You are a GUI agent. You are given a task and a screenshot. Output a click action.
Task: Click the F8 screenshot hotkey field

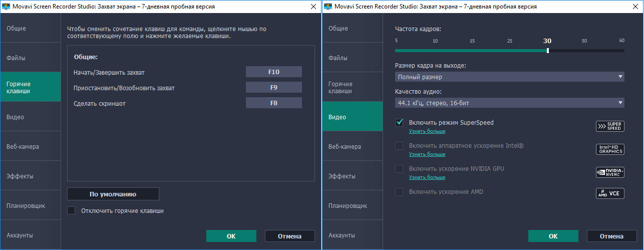(274, 103)
